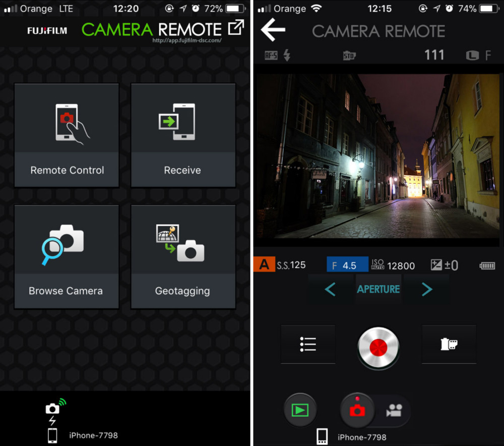Tap the external link share icon
504x446 pixels.
point(236,27)
